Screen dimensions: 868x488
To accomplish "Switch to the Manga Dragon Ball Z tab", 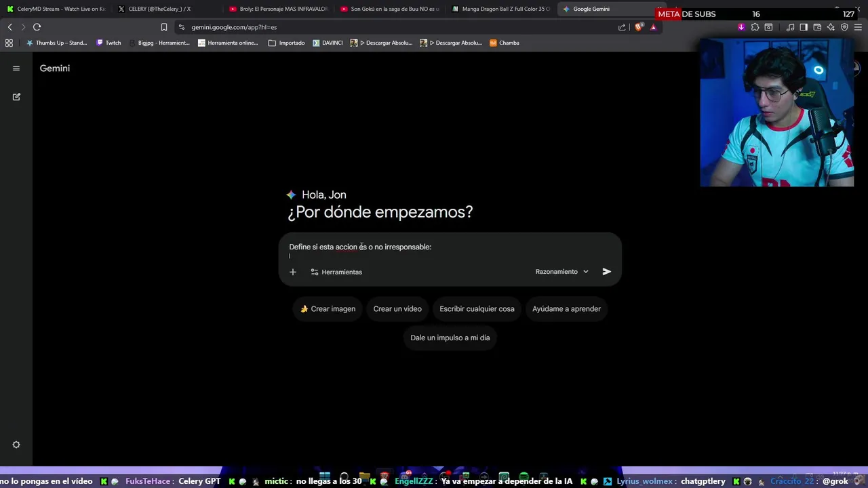I will 500,9.
